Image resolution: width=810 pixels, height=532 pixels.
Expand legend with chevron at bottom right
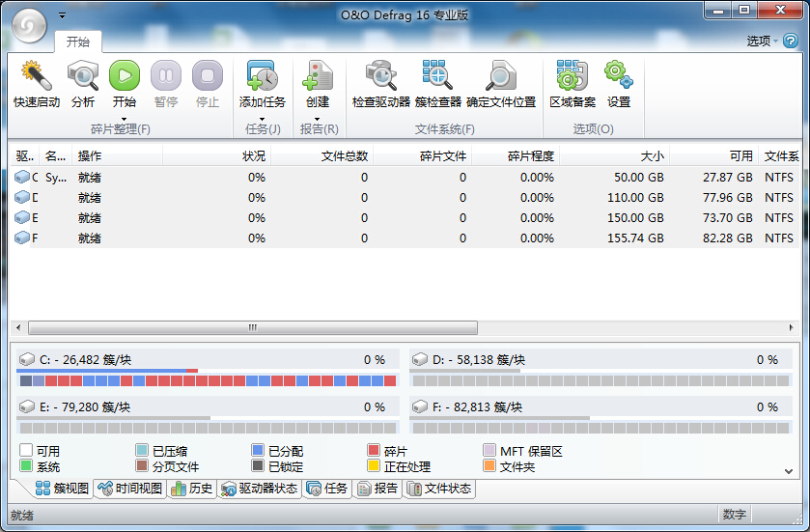pos(789,470)
